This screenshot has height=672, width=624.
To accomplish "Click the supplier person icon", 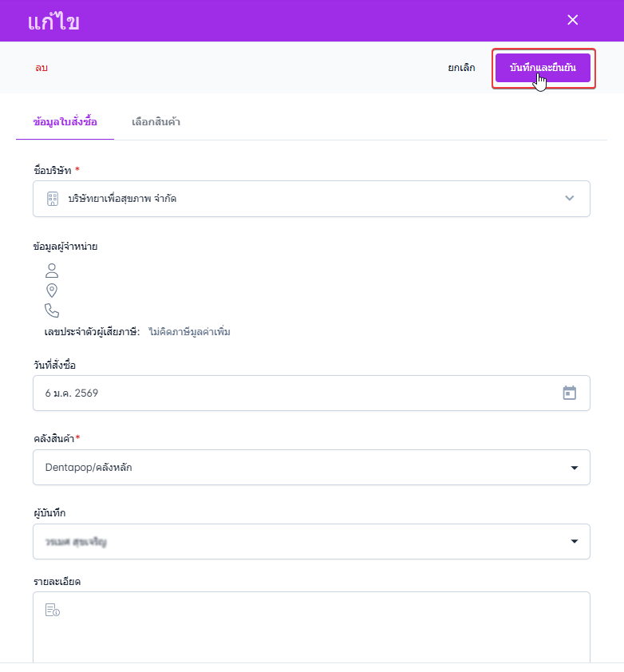I will (52, 270).
